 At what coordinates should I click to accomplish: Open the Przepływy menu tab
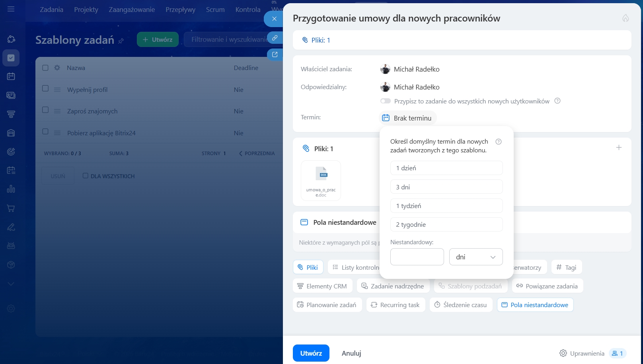point(180,10)
